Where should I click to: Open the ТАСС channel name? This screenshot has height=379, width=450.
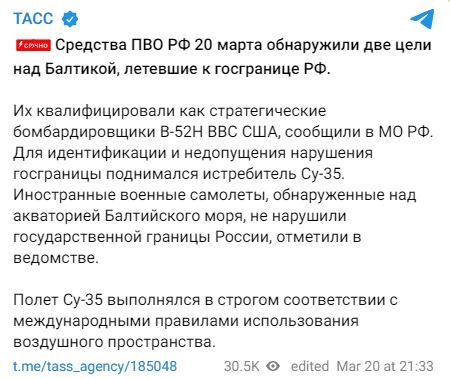[x=33, y=18]
